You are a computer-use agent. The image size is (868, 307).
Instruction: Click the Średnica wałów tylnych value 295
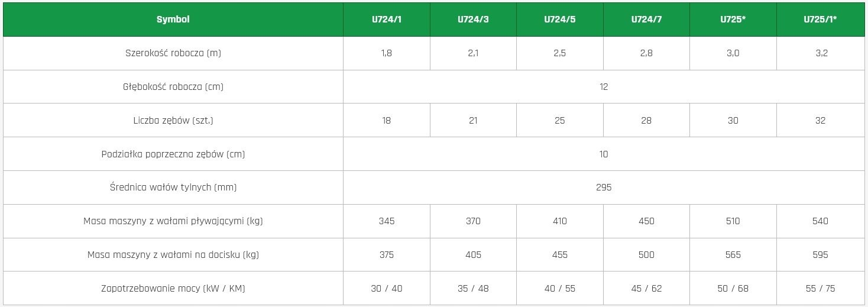click(603, 188)
